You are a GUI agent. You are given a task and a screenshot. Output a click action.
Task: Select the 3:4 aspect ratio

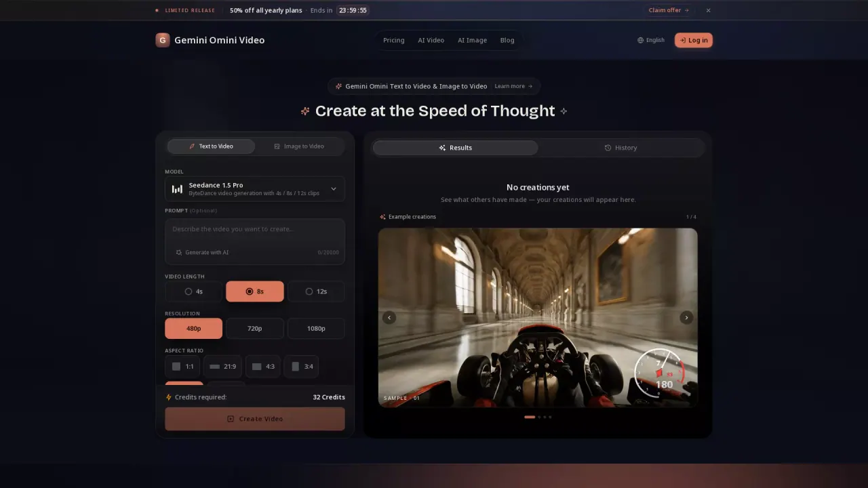(302, 366)
